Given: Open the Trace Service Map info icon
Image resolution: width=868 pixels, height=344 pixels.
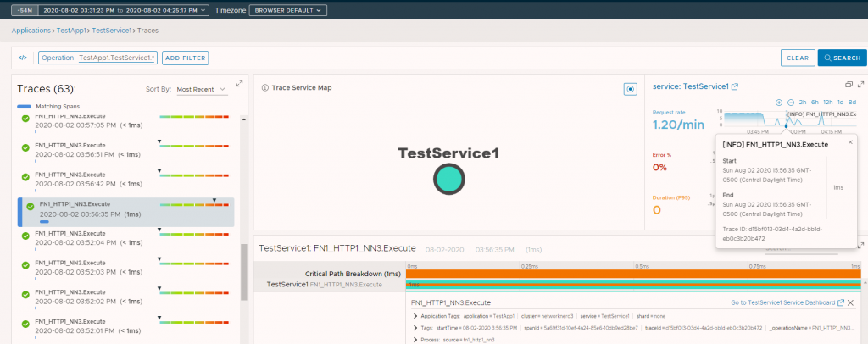Looking at the screenshot, I should point(265,87).
